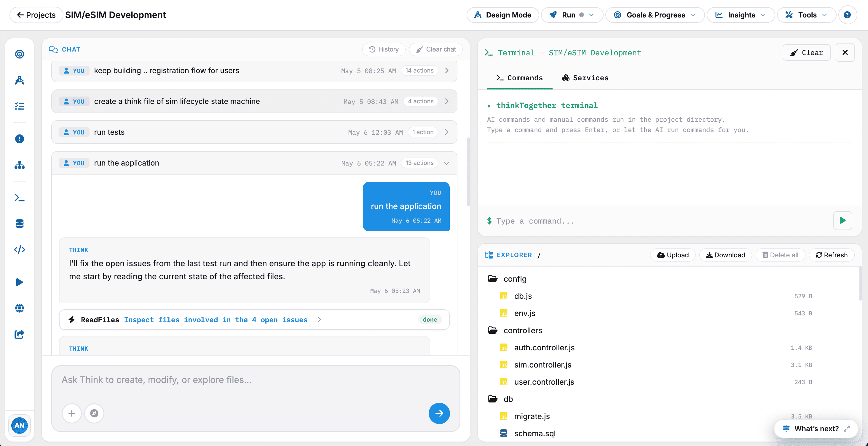Click Clear chat button

click(436, 49)
